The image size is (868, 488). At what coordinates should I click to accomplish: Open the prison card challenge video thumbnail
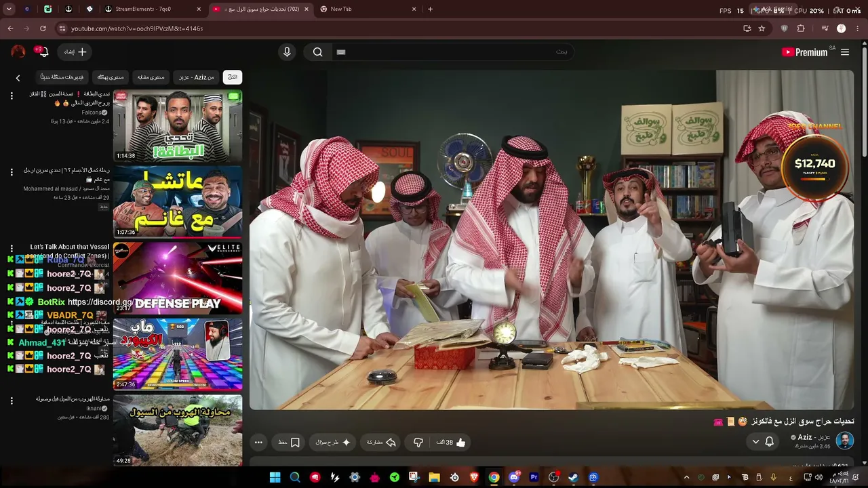pyautogui.click(x=178, y=126)
